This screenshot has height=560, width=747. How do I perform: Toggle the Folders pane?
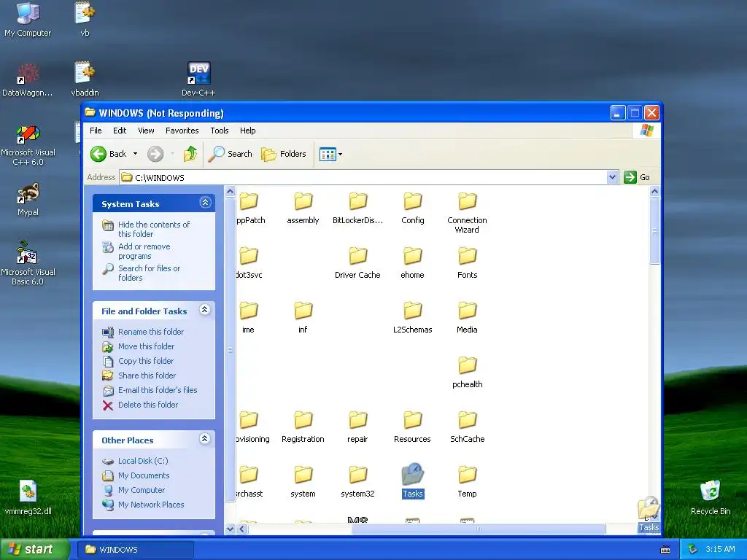click(284, 154)
